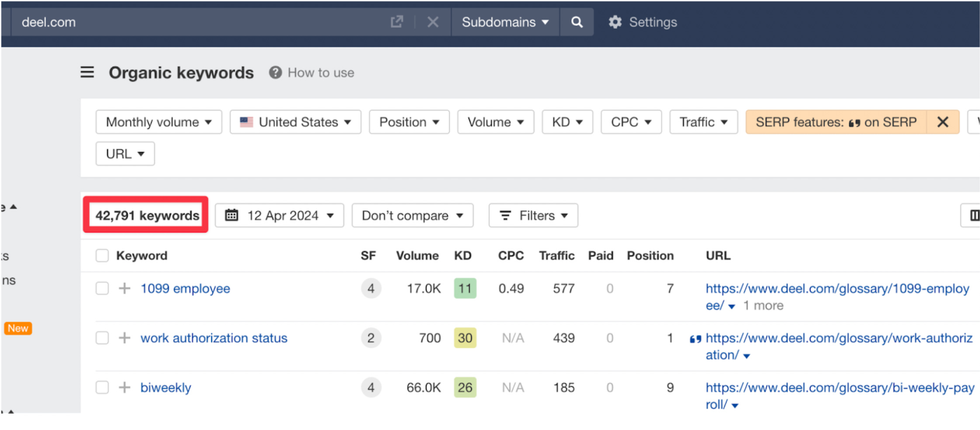Click the calendar icon for 12 Apr 2024
The height and width of the screenshot is (430, 980).
click(231, 215)
